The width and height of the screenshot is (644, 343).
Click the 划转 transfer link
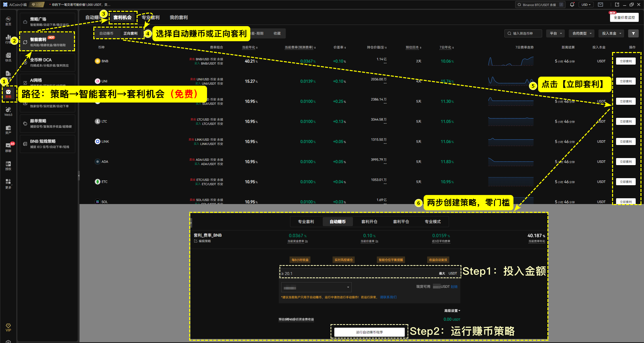(x=454, y=287)
